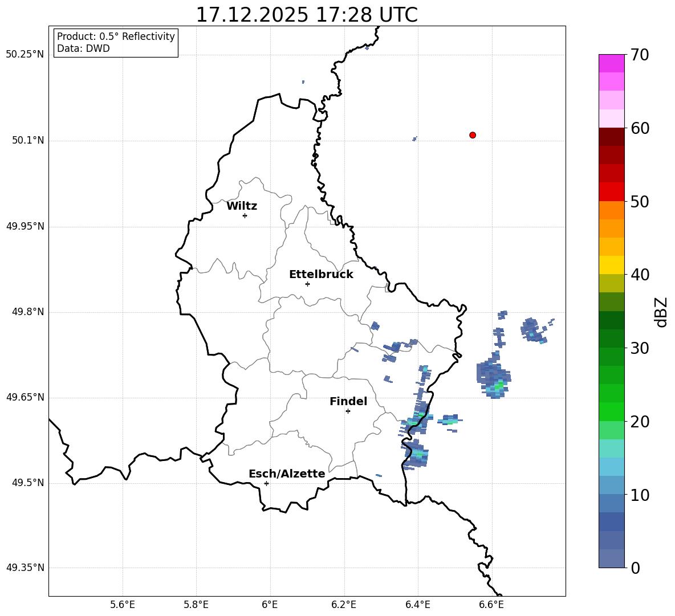Click the Wiltz station cross marker
Viewport: 675px width, 616px height.
pos(245,215)
